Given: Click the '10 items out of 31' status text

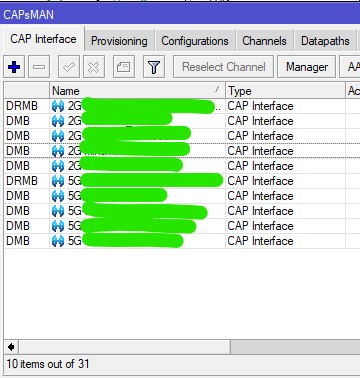Looking at the screenshot, I should click(48, 364).
